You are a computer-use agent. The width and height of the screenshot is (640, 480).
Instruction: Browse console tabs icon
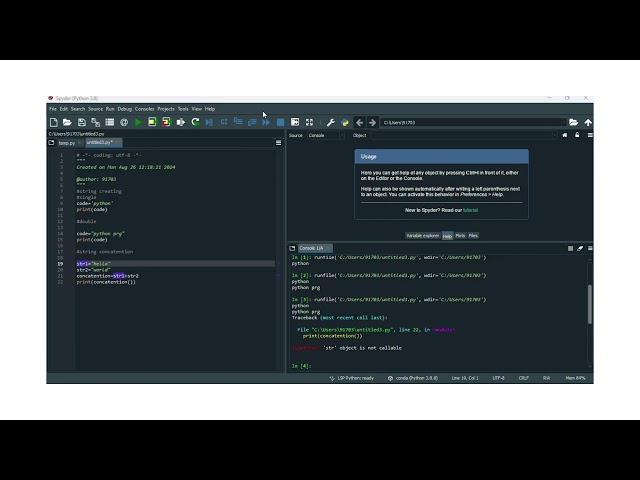pyautogui.click(x=292, y=248)
